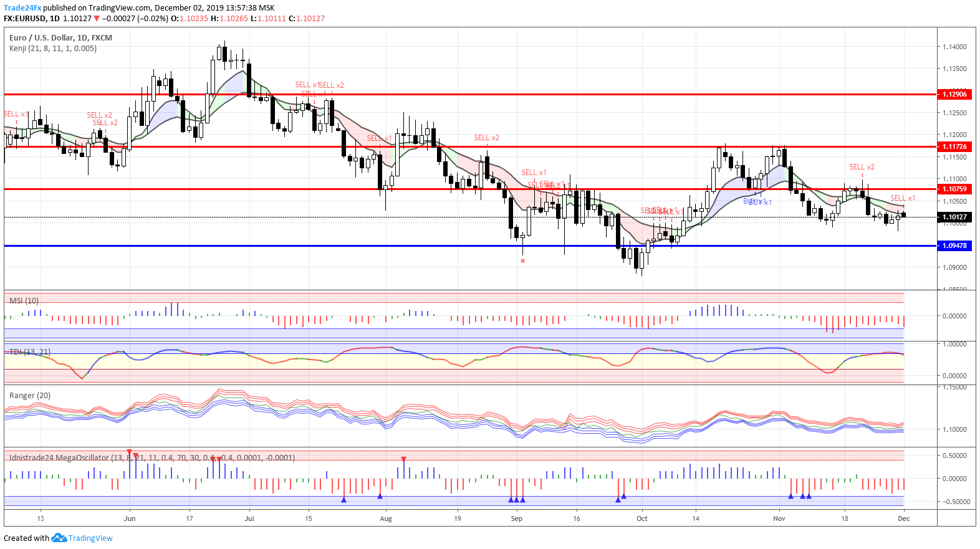The height and width of the screenshot is (549, 980).
Task: Click the red 1.12906 price tag
Action: 954,95
